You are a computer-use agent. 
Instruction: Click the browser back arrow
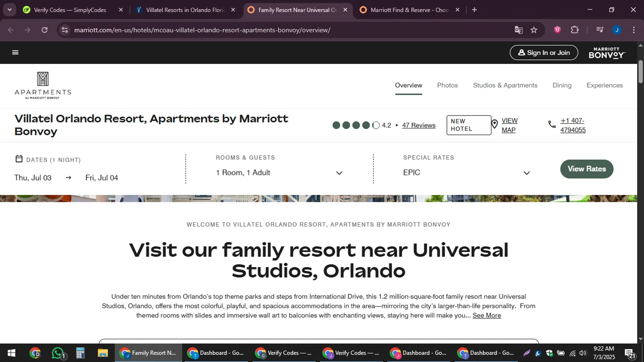click(11, 30)
